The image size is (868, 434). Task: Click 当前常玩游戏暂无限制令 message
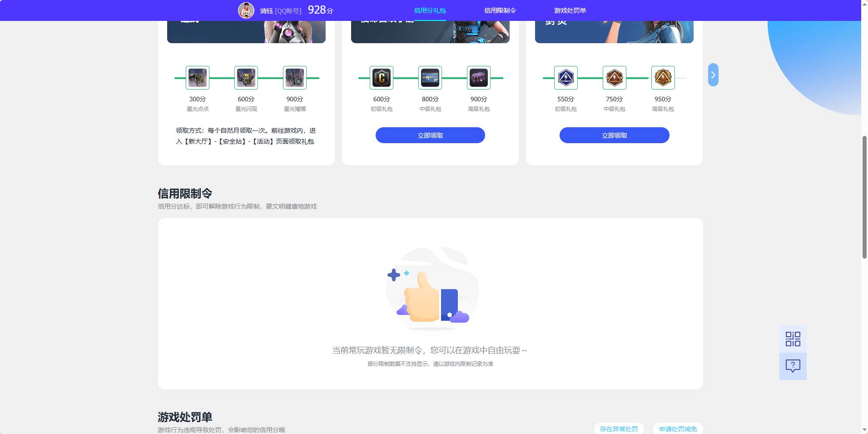tap(430, 350)
